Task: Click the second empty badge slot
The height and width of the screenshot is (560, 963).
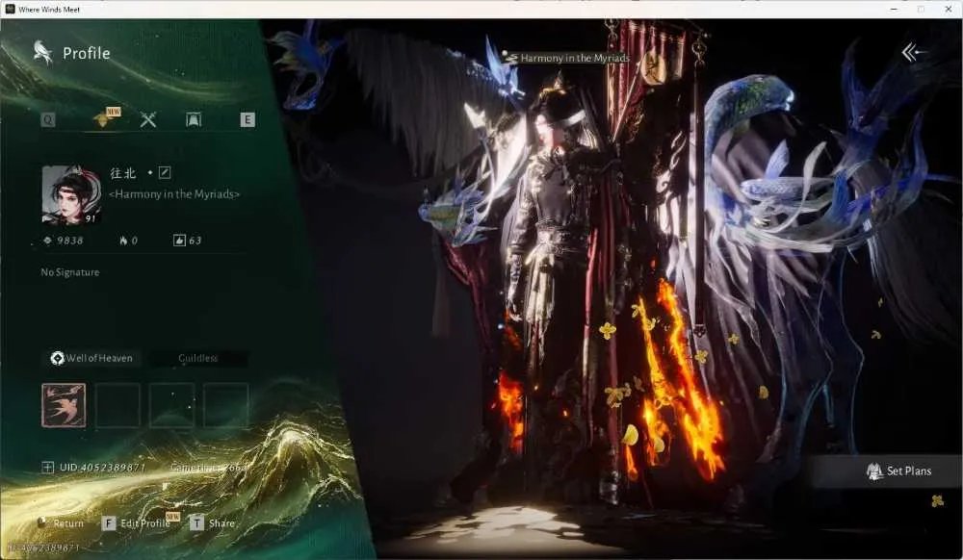Action: (117, 405)
